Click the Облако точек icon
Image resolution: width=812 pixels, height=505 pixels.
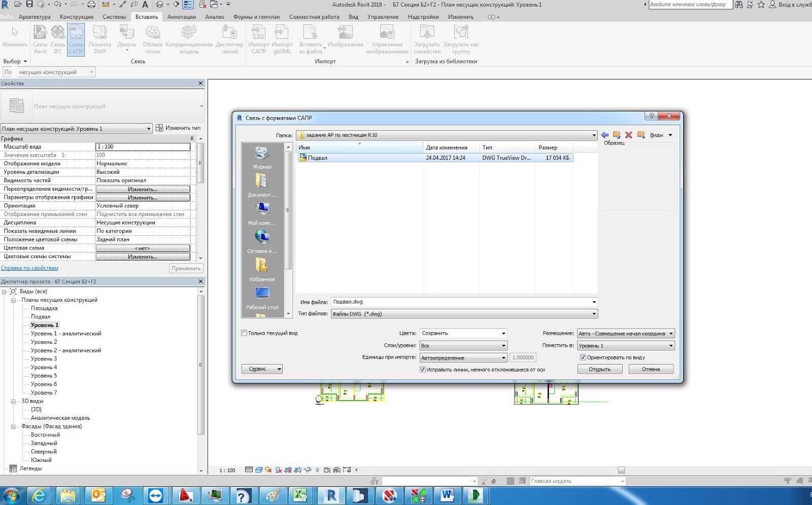(153, 39)
